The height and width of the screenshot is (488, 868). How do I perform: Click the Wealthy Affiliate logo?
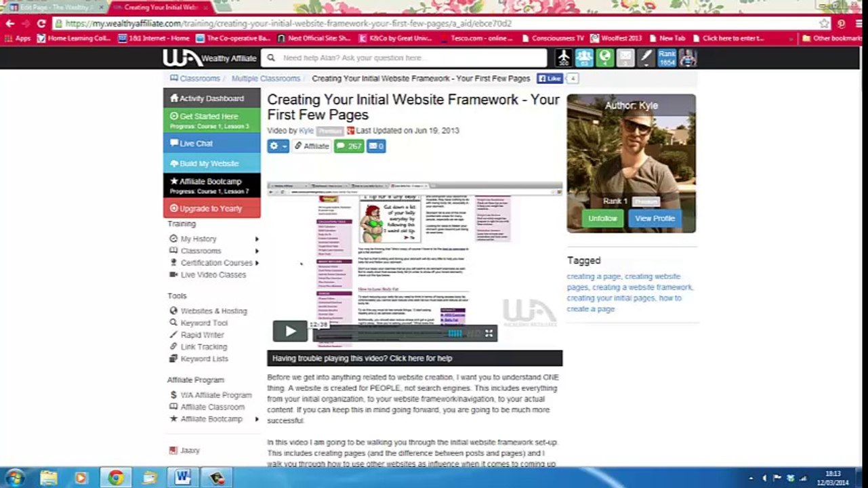[209, 58]
